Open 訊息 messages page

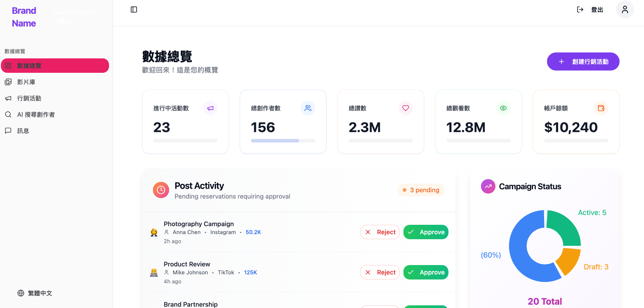55,131
